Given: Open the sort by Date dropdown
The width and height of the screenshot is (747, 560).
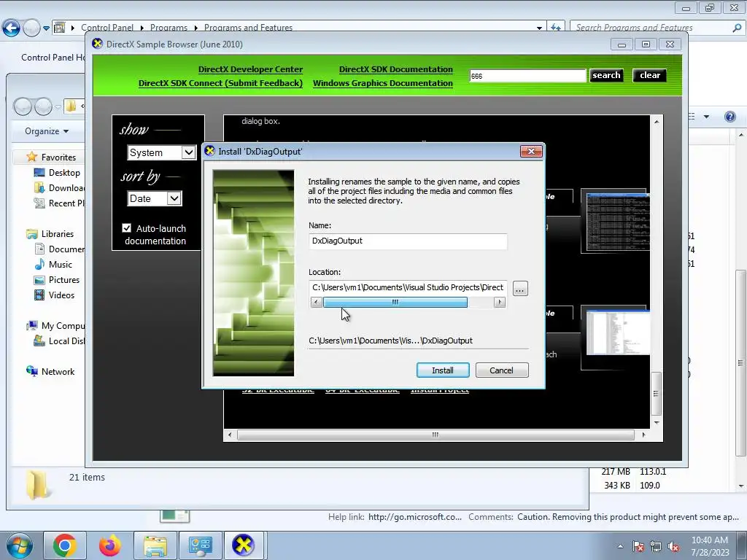Looking at the screenshot, I should pyautogui.click(x=155, y=198).
